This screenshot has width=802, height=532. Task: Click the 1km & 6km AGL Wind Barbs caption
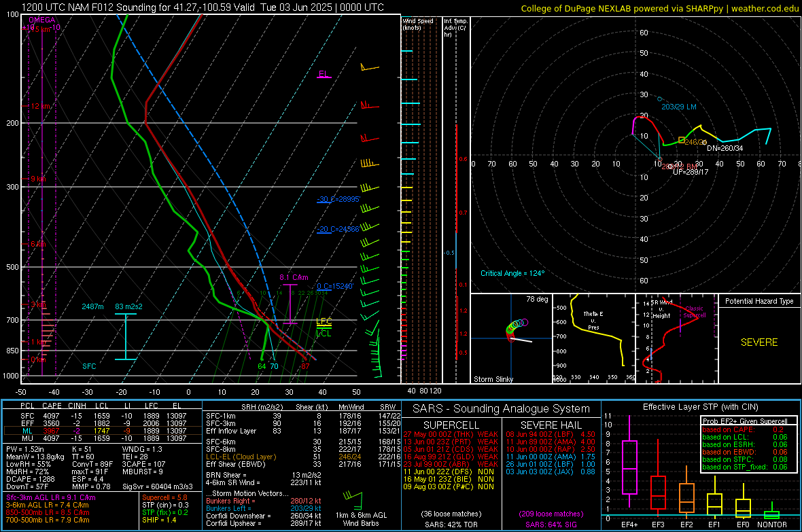[361, 519]
